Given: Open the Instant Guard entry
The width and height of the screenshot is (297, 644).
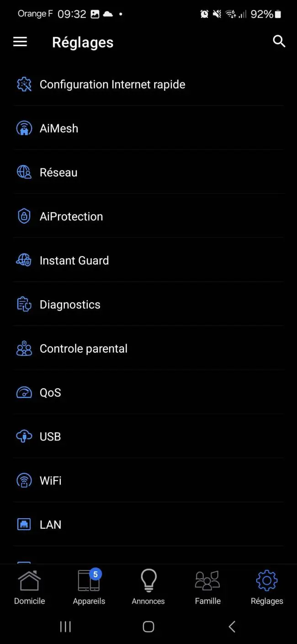Looking at the screenshot, I should [x=148, y=260].
